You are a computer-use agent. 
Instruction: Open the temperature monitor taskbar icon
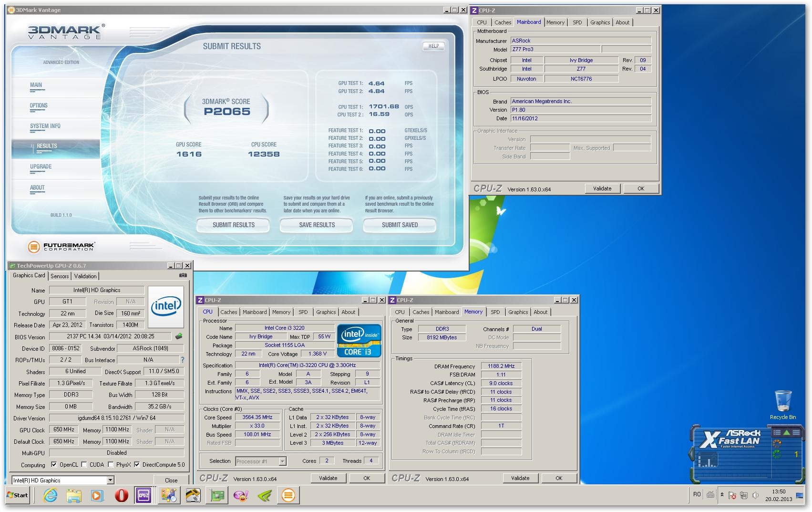point(193,496)
